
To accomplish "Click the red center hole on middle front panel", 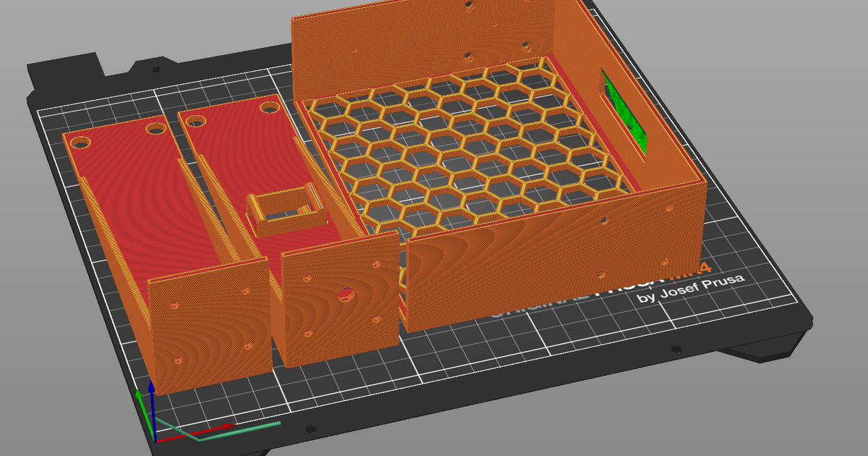I will pyautogui.click(x=344, y=294).
